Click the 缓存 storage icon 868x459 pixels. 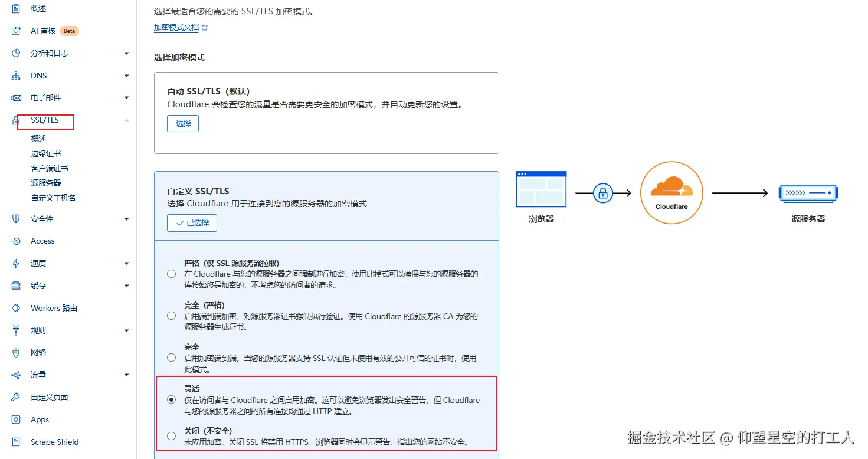(17, 286)
